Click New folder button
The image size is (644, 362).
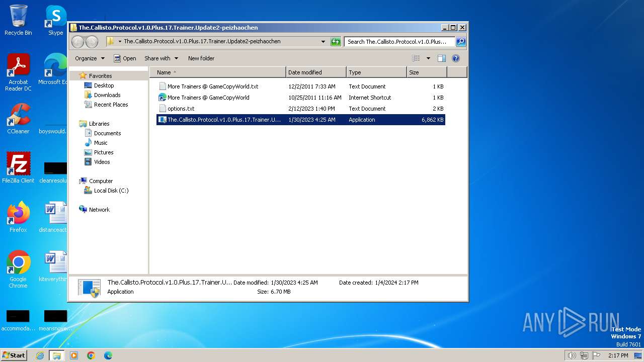click(x=201, y=58)
